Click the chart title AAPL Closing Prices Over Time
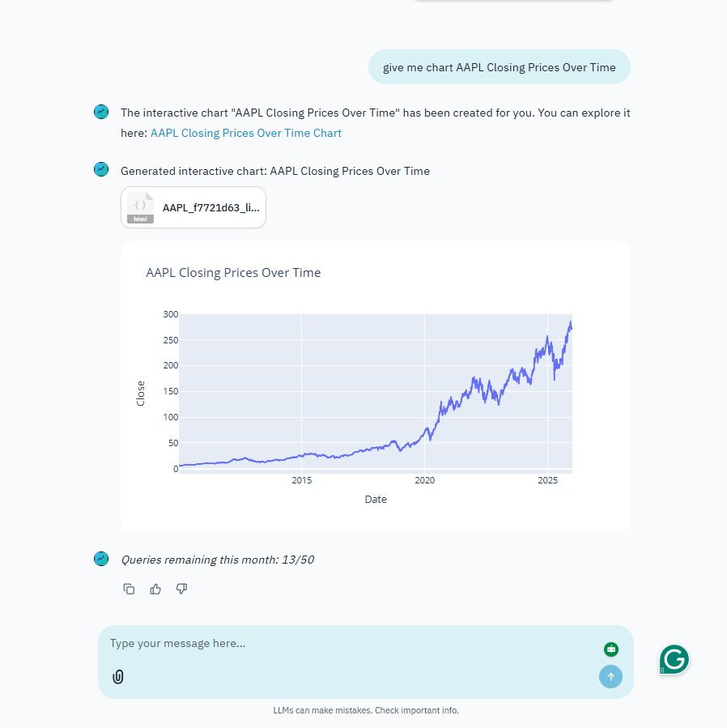 coord(233,272)
